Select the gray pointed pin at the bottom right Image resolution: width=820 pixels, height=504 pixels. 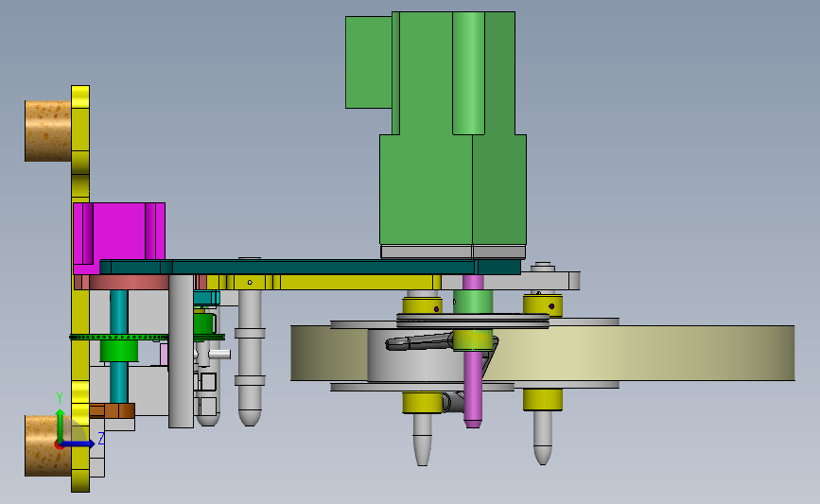pyautogui.click(x=543, y=438)
